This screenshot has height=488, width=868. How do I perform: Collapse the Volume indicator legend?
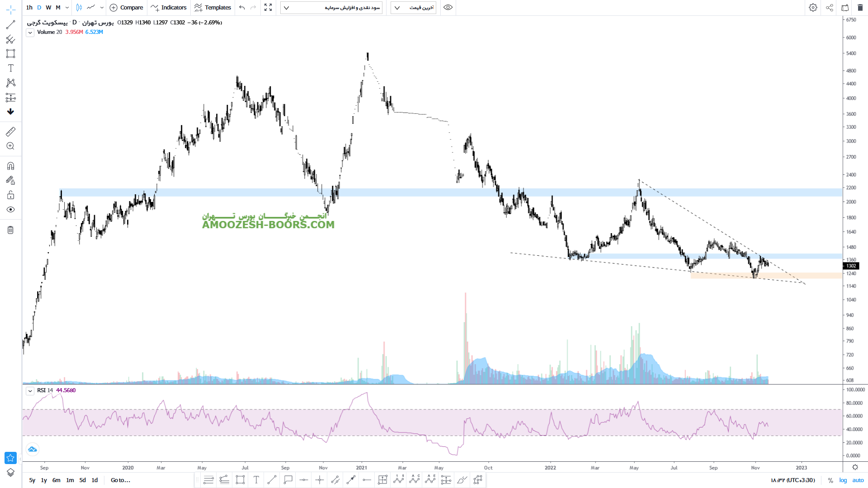[x=30, y=33]
